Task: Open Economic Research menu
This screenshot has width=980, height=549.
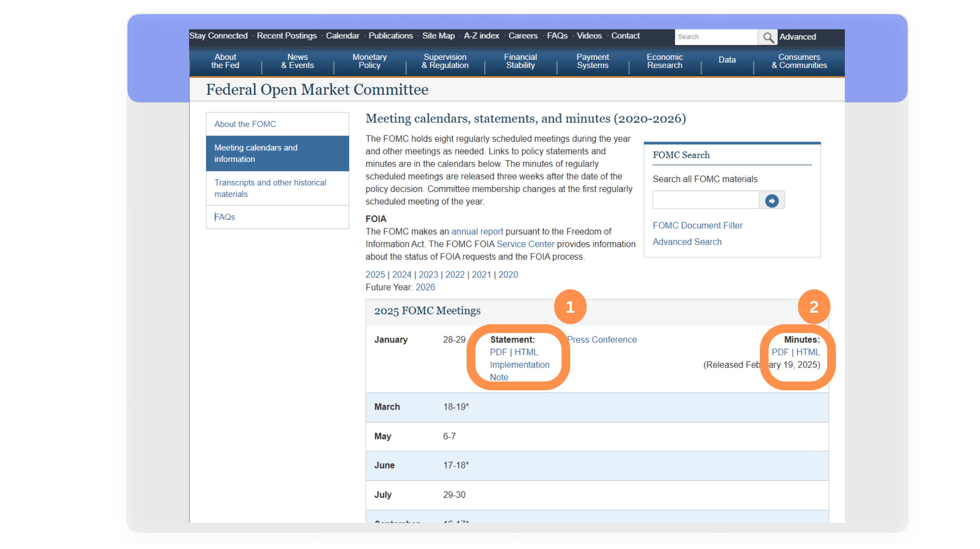Action: coord(665,61)
